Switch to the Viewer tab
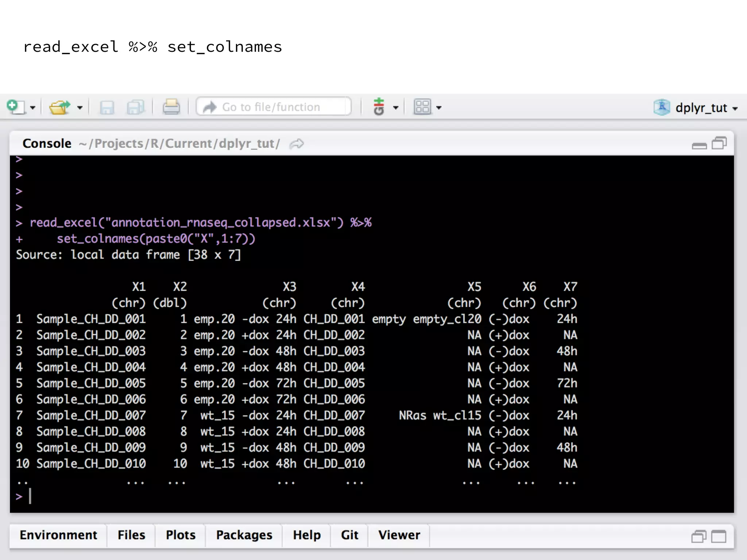Image resolution: width=747 pixels, height=560 pixels. [399, 535]
